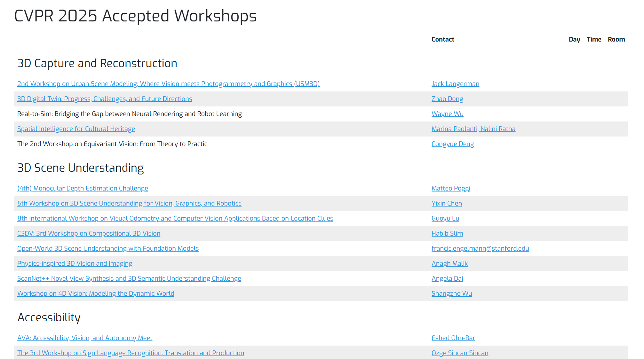Open Sign Language Recognition workshop link
Screen dimensions: 644x359
(131, 353)
